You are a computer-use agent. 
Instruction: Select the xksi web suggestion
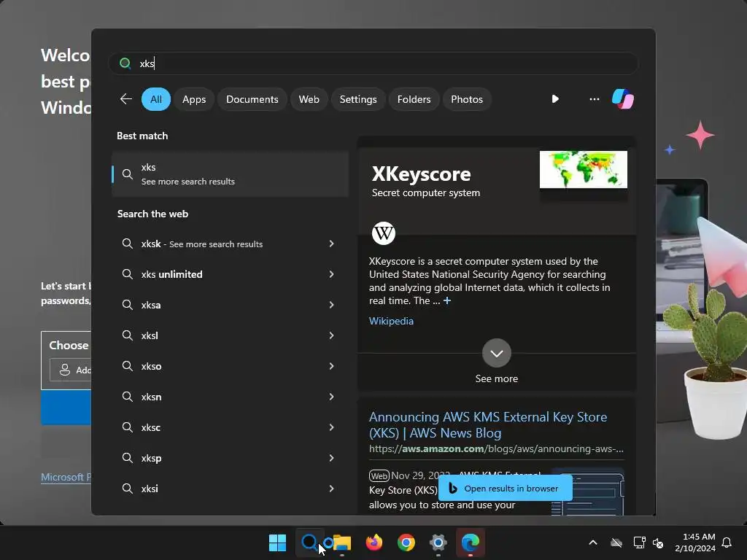230,489
